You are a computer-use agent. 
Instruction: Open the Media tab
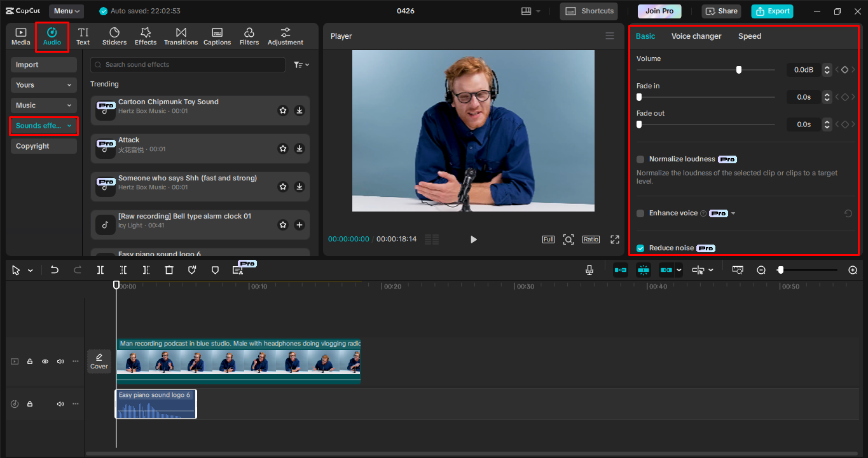[20, 37]
